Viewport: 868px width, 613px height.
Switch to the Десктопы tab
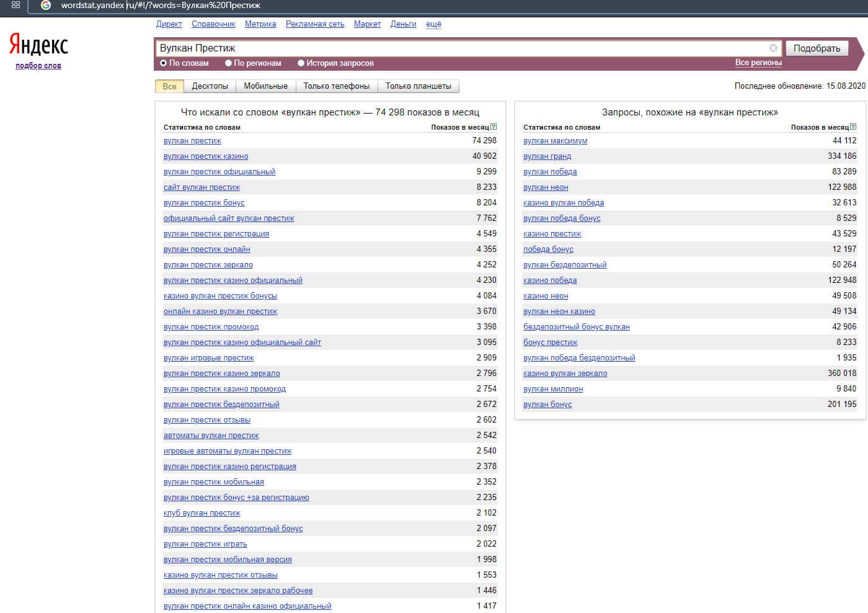click(210, 86)
